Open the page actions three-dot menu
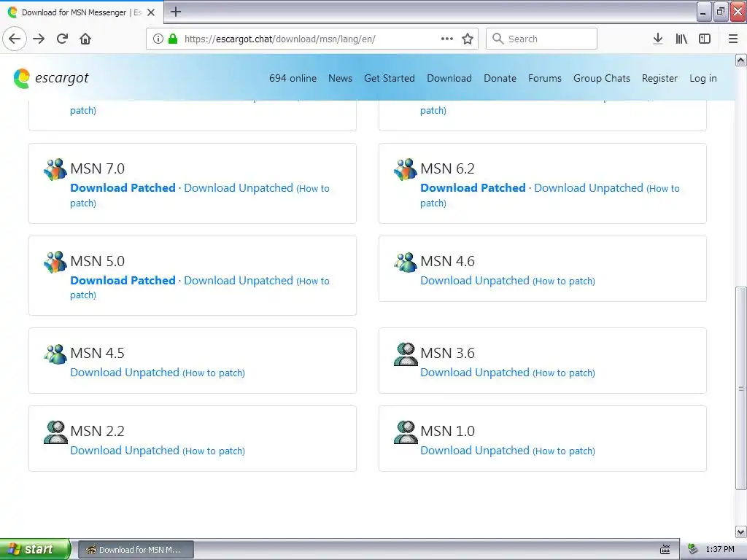Viewport: 747px width, 560px height. tap(447, 39)
